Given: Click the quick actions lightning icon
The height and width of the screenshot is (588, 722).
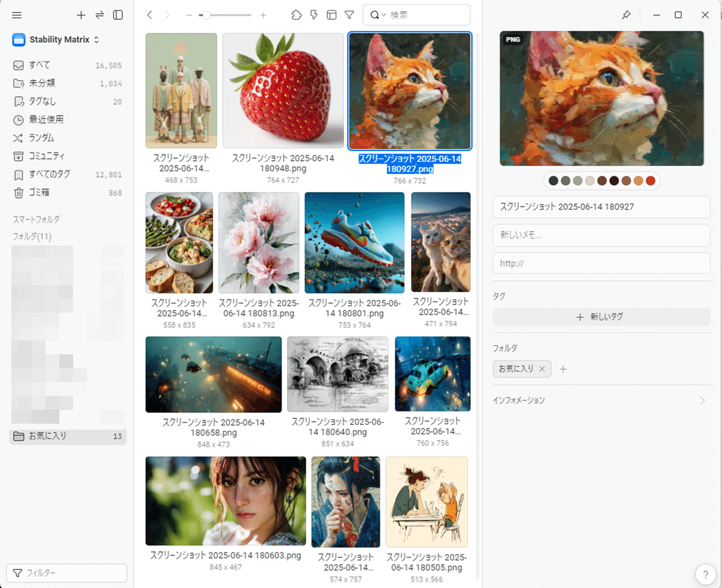Looking at the screenshot, I should [x=313, y=14].
